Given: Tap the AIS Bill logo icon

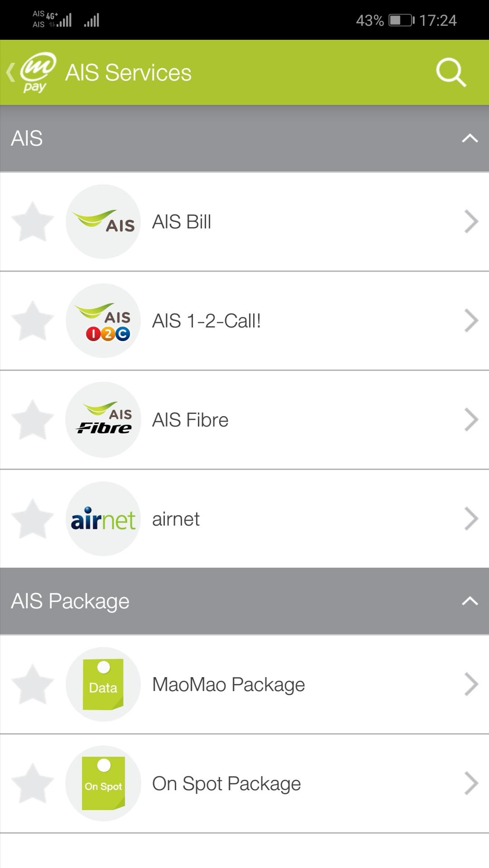Looking at the screenshot, I should (x=103, y=222).
